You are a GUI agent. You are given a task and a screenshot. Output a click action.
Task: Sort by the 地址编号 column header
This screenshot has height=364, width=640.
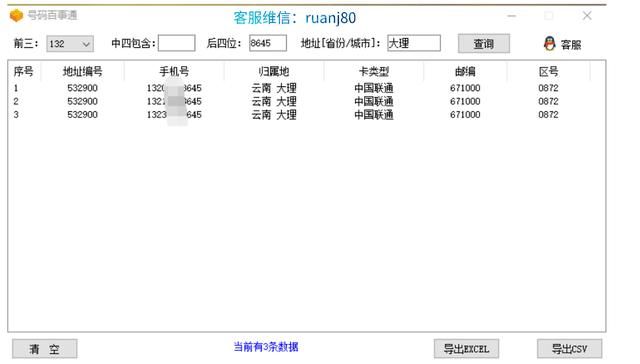(x=82, y=71)
